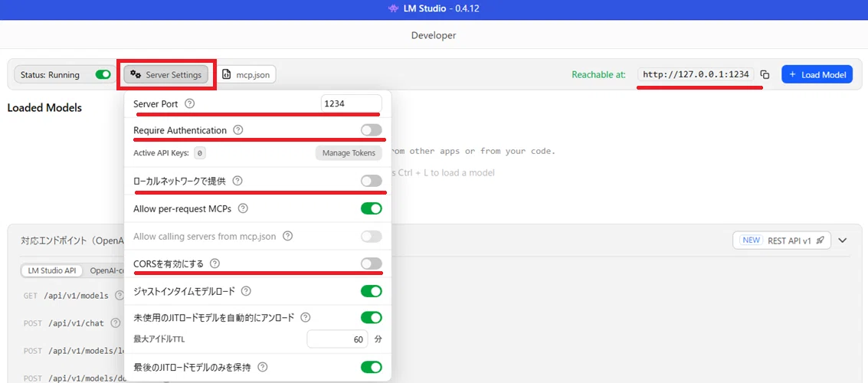
Task: Toggle 未使用のJITロードモデルを自動的にアンロード switch
Action: pos(372,318)
